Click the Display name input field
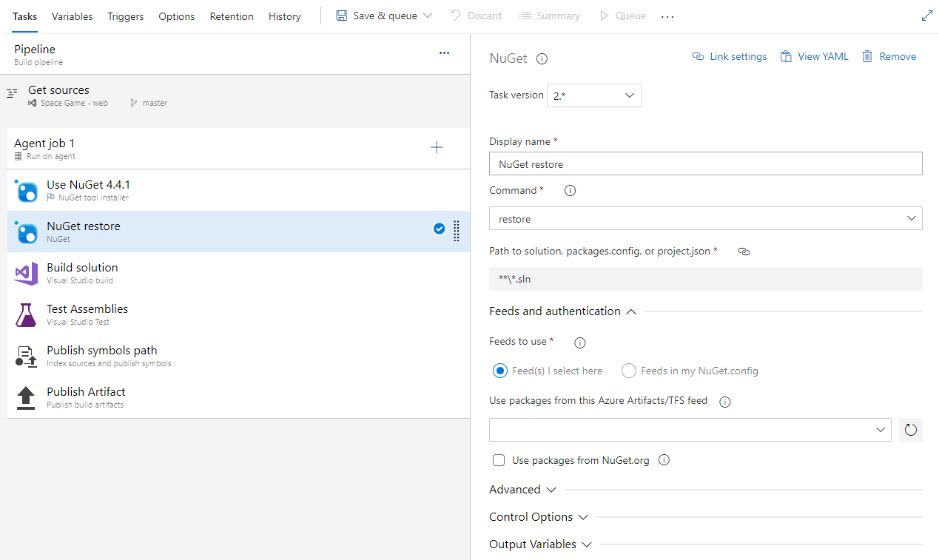 [706, 163]
